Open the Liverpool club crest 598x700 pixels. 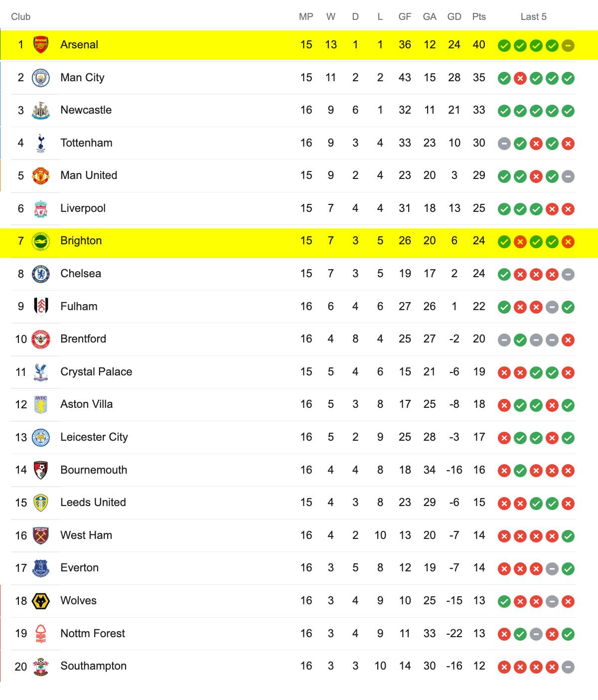click(41, 208)
